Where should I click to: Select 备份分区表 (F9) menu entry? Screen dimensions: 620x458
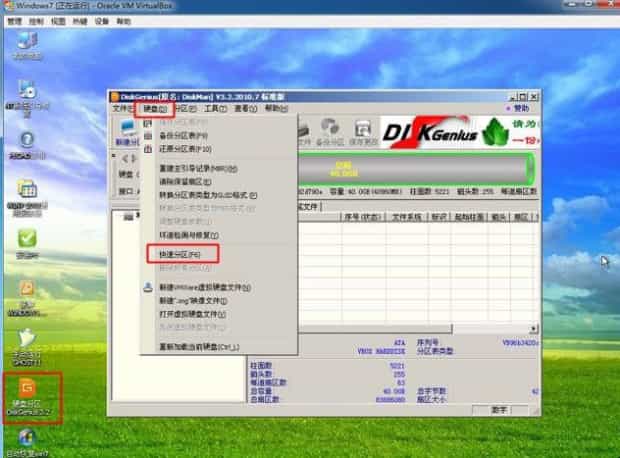coord(183,136)
